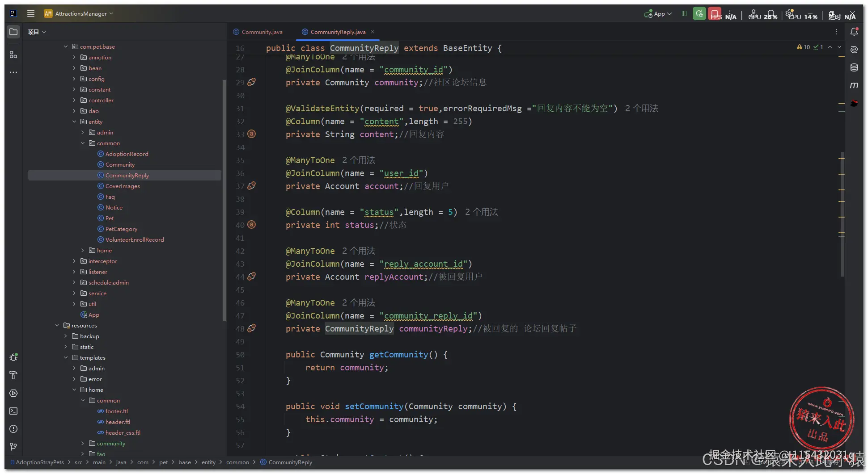
Task: Open the Database tool window
Action: 854,67
